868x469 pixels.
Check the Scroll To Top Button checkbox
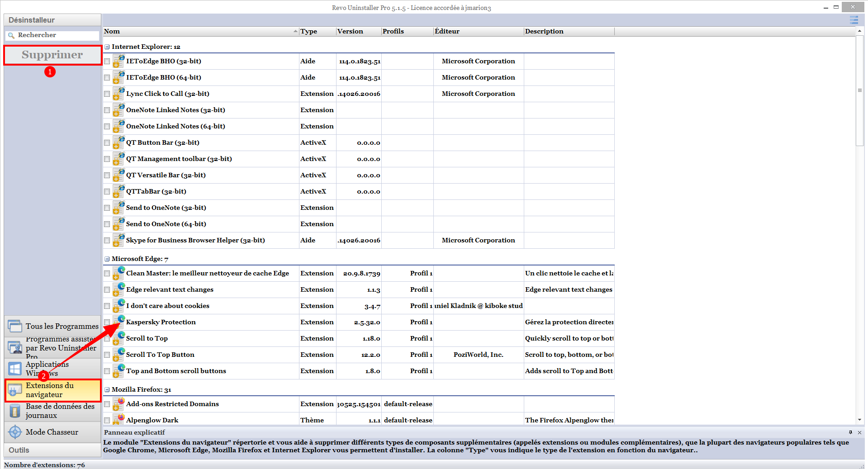click(107, 355)
